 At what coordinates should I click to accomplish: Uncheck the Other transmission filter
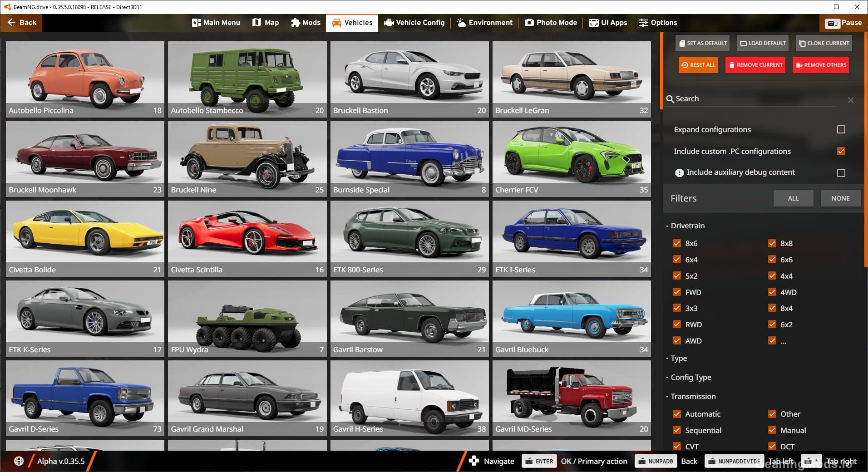click(x=772, y=414)
